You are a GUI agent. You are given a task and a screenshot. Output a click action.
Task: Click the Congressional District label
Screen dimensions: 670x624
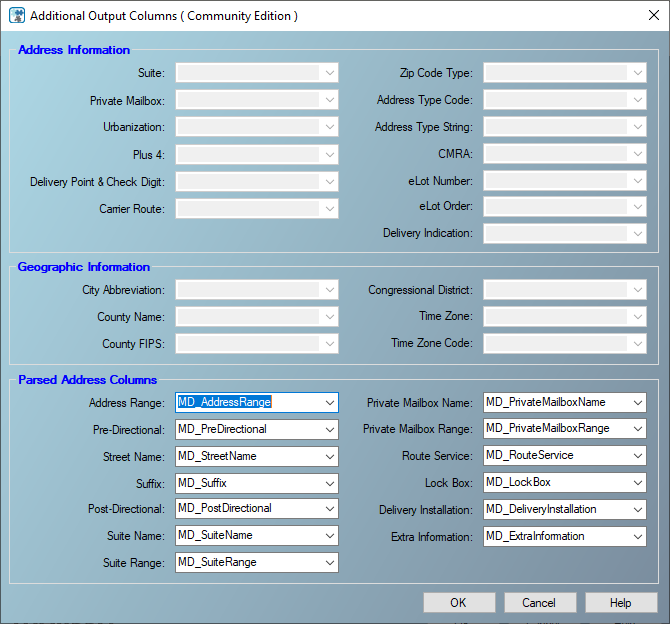420,290
